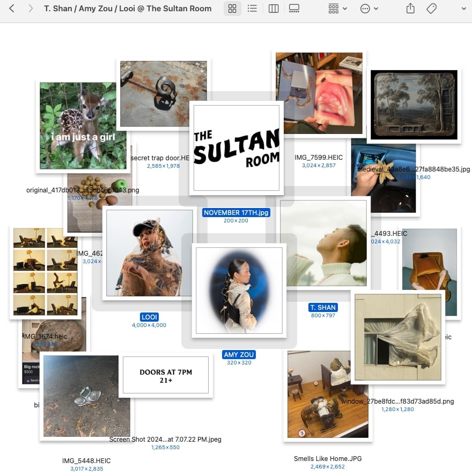Select the AMY ZOU oval portrait

point(239,290)
